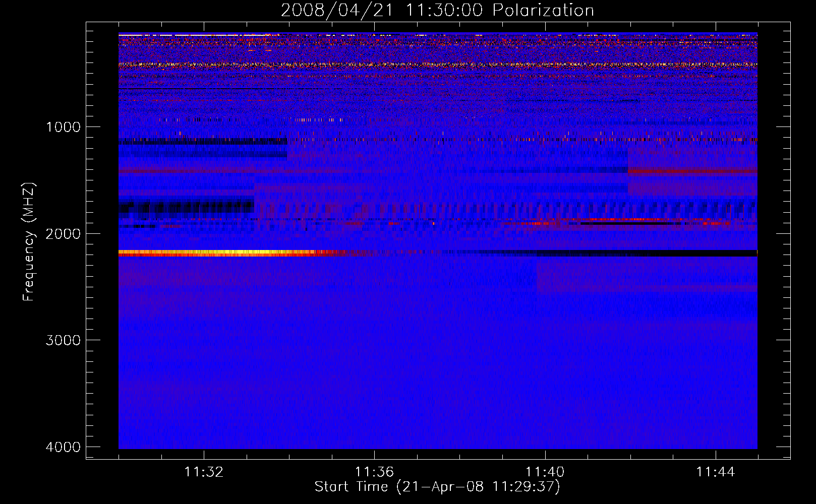Click the 3000 frequency tick label
Image resolution: width=816 pixels, height=504 pixels.
(x=63, y=340)
